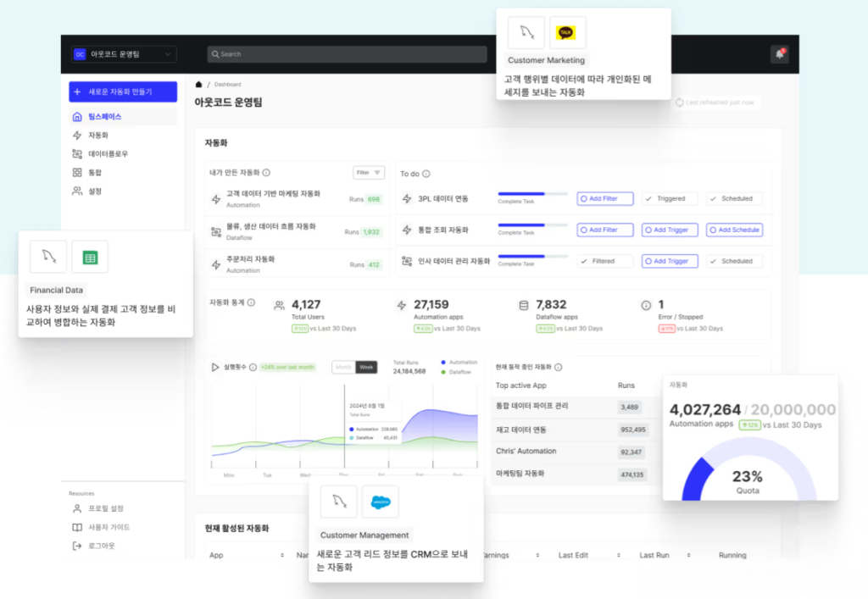
Task: Click the notification bell icon
Action: [x=779, y=54]
